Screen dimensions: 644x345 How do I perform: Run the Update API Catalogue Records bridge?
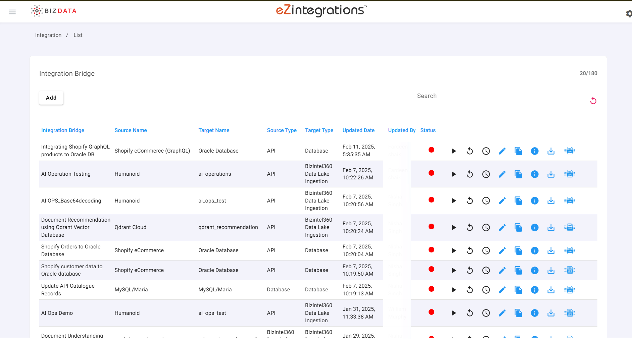[454, 290]
